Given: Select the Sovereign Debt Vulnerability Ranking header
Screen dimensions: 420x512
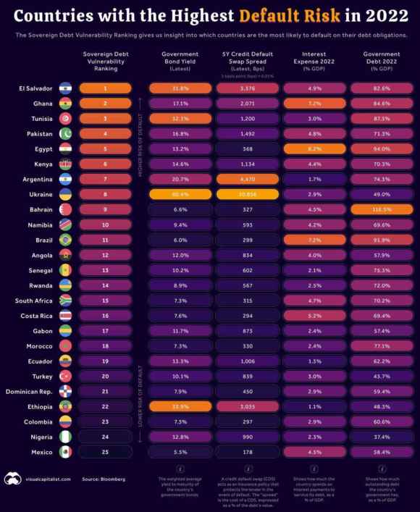Looking at the screenshot, I should [106, 62].
